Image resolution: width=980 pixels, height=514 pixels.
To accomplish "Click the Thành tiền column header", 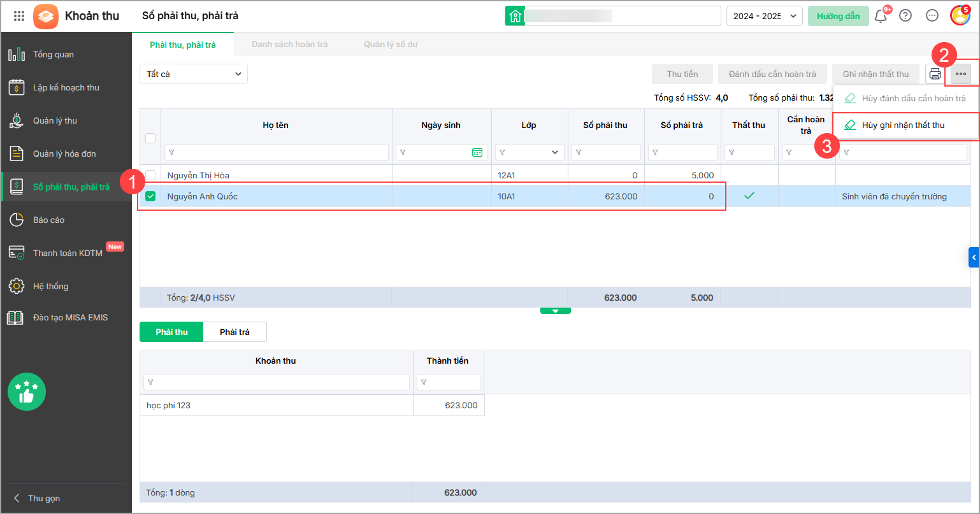I will point(448,361).
